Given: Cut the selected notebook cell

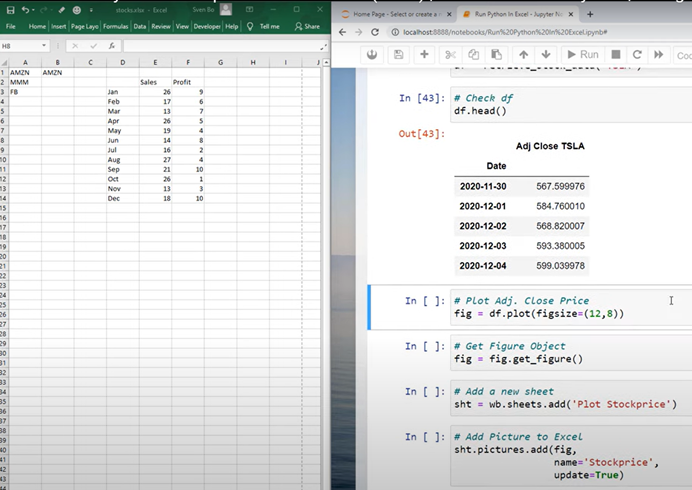Looking at the screenshot, I should coord(450,54).
